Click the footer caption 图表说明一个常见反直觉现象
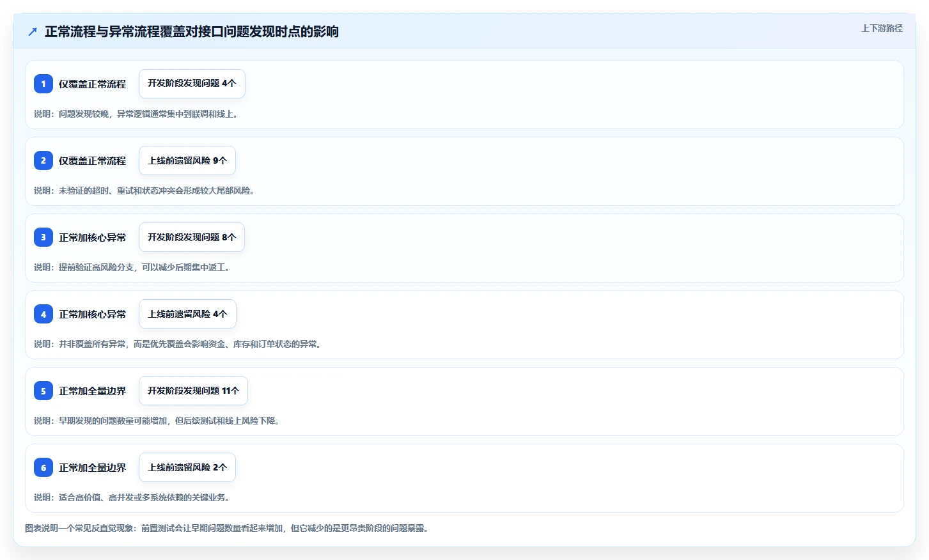The height and width of the screenshot is (560, 929). 228,528
